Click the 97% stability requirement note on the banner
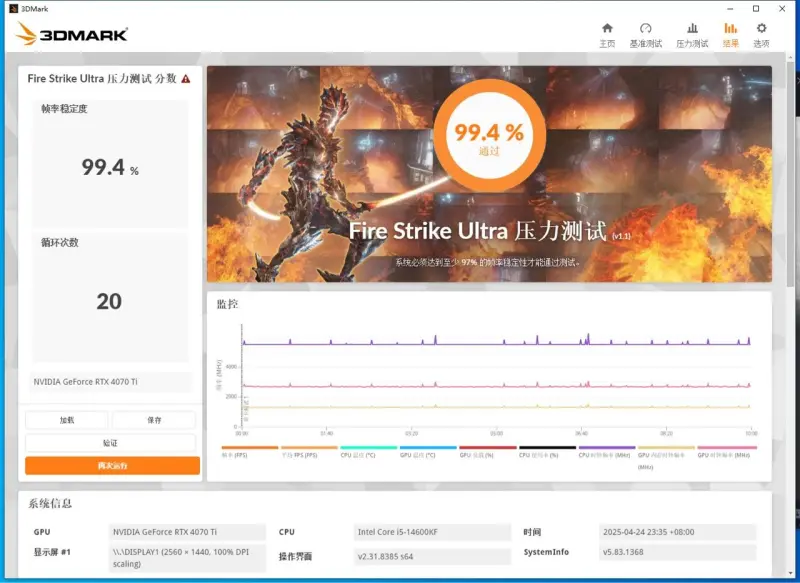 (x=488, y=262)
